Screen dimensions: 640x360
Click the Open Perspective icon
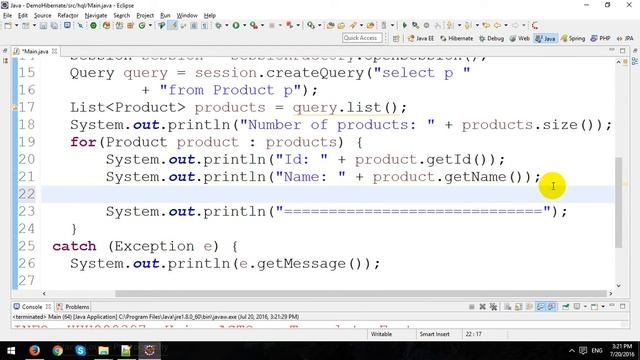click(396, 38)
